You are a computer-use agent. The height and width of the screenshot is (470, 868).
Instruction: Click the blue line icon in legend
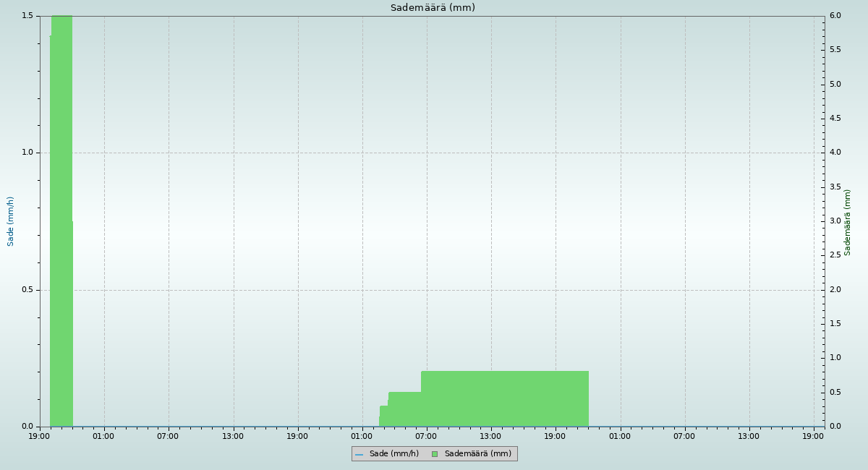point(359,454)
